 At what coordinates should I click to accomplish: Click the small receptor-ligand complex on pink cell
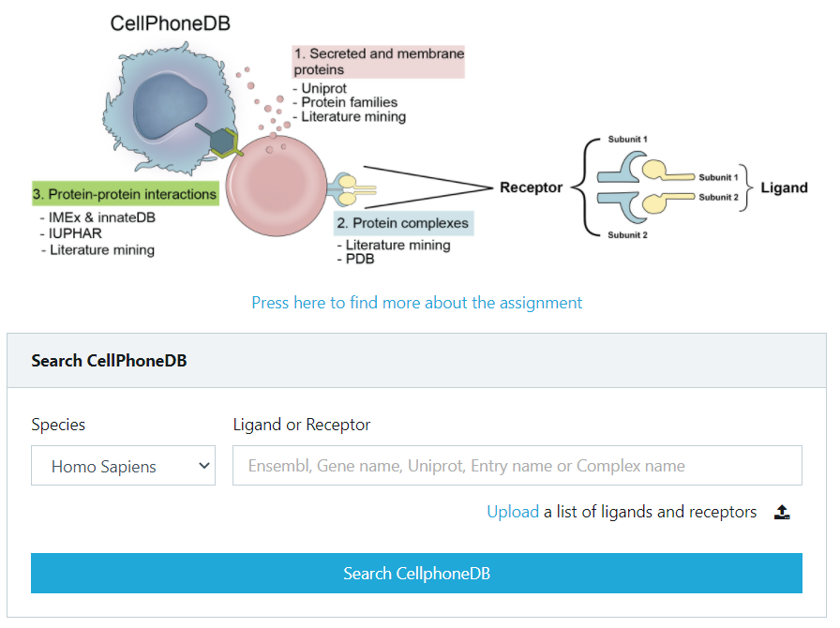click(351, 189)
